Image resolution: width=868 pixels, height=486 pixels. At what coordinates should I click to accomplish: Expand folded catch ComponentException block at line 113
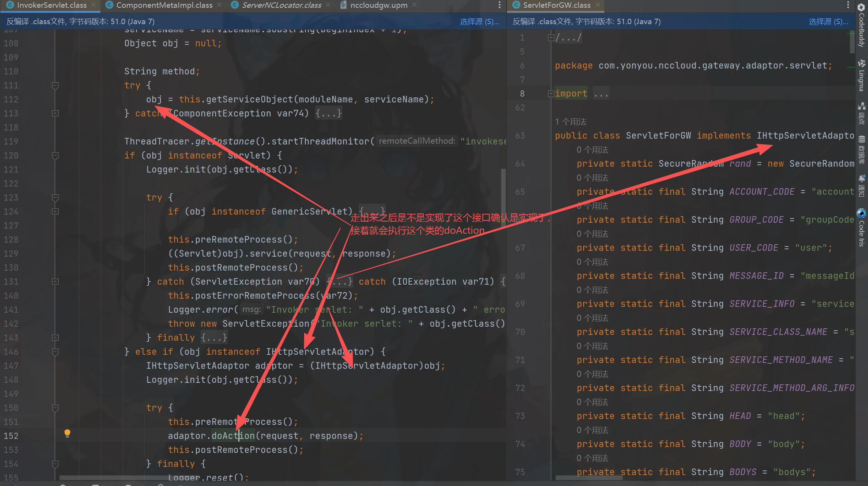(x=55, y=113)
